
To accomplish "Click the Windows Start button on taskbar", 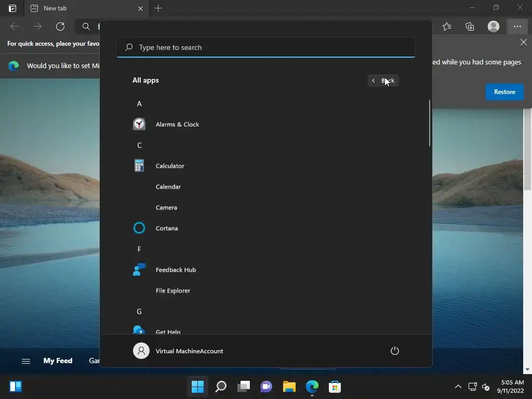I will (197, 387).
